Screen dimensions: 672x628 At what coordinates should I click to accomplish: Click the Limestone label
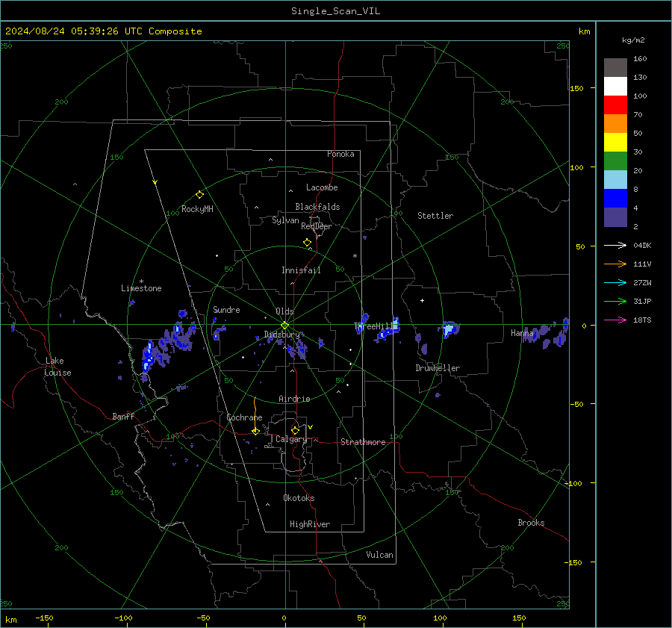[x=141, y=288]
